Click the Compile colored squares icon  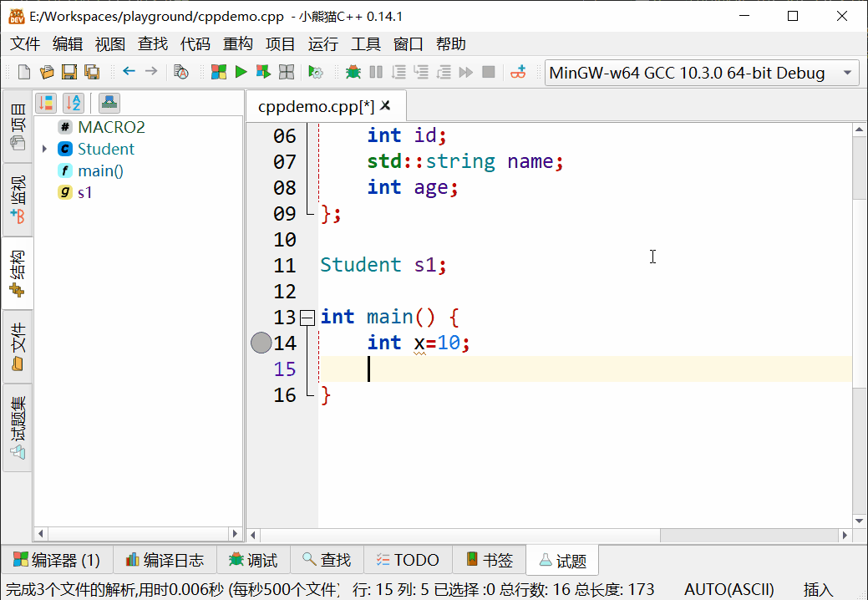[x=219, y=73]
